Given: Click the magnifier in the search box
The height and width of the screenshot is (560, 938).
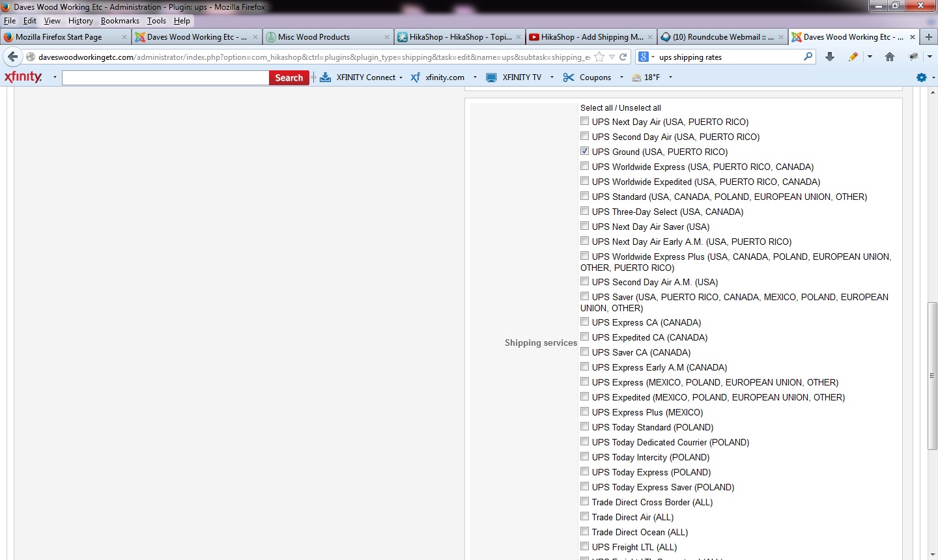Looking at the screenshot, I should point(808,57).
